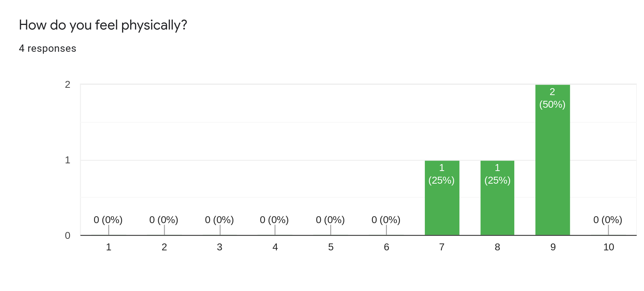This screenshot has height=291, width=644.
Task: Click y-axis value 1 at mid-height
Action: click(x=68, y=160)
